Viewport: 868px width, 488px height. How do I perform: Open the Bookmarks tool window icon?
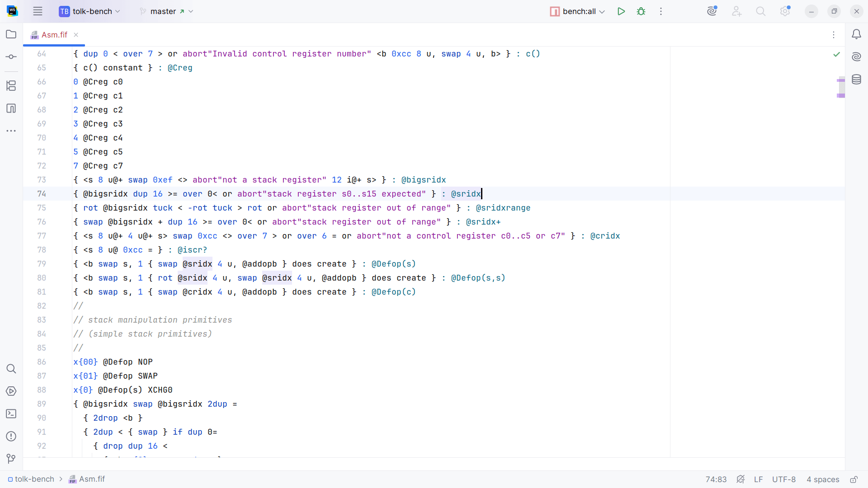(x=11, y=108)
